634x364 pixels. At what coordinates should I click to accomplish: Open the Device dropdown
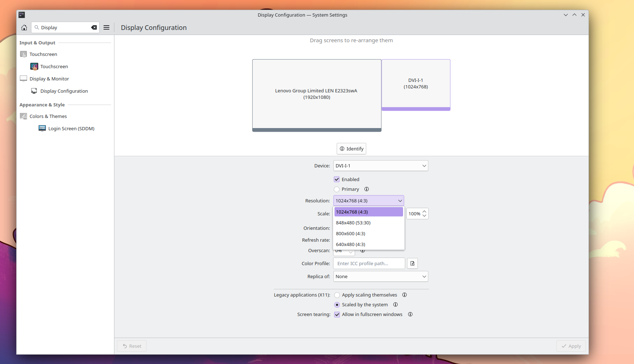pos(380,166)
